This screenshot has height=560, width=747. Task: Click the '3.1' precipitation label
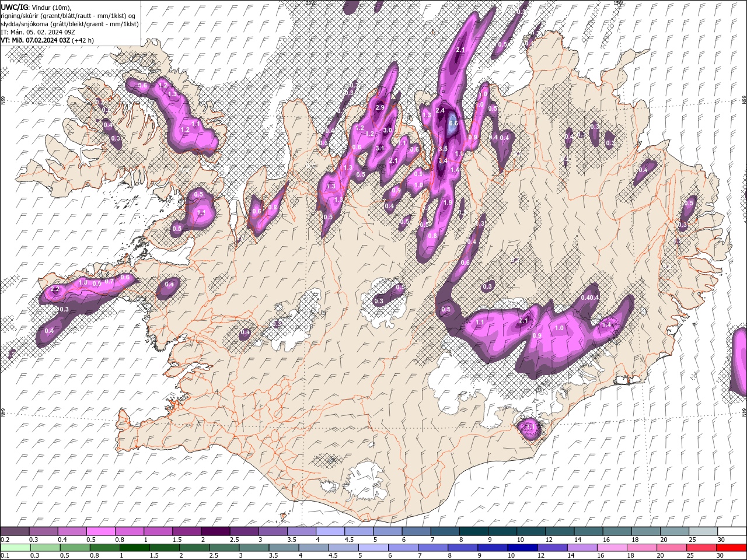[380, 148]
